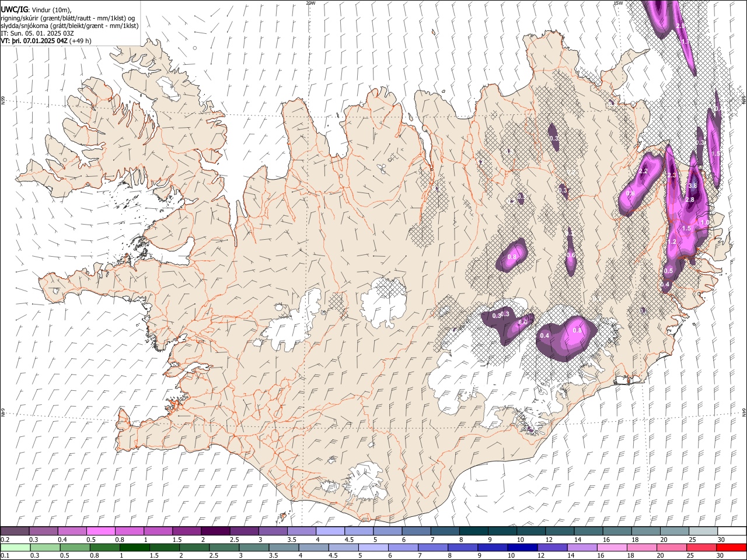Click the 'Vindur (10m)' label in header
747x560 pixels.
(50, 10)
